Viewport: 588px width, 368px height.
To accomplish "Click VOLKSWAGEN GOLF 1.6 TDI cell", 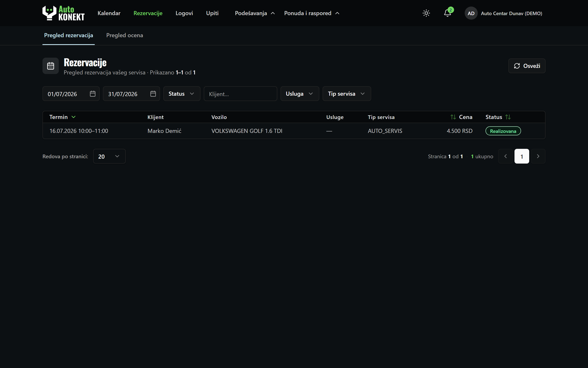I will pos(247,131).
